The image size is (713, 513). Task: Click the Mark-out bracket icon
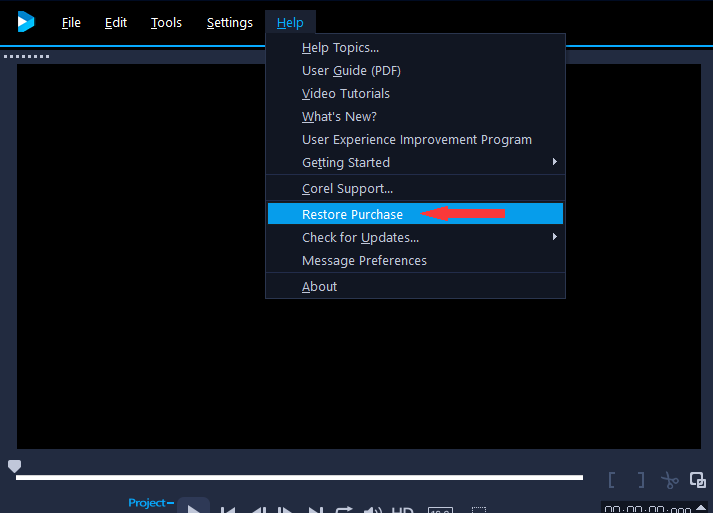[641, 480]
